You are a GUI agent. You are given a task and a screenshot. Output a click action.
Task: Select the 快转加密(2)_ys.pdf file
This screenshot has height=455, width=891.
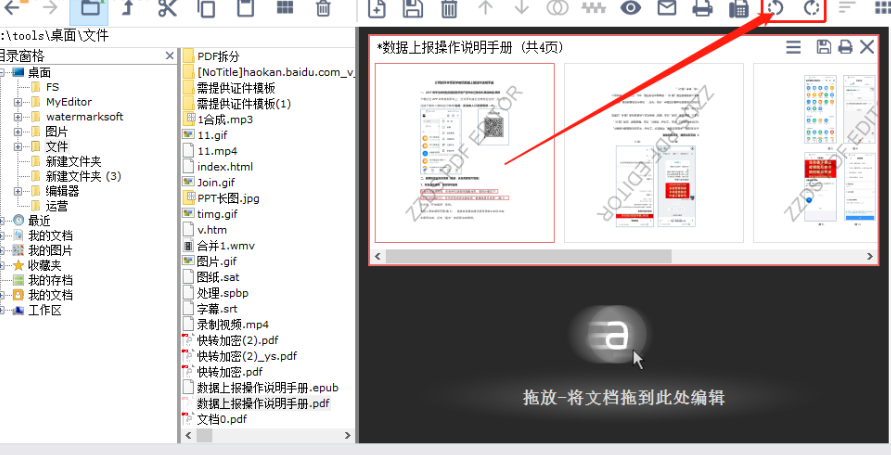(x=247, y=356)
